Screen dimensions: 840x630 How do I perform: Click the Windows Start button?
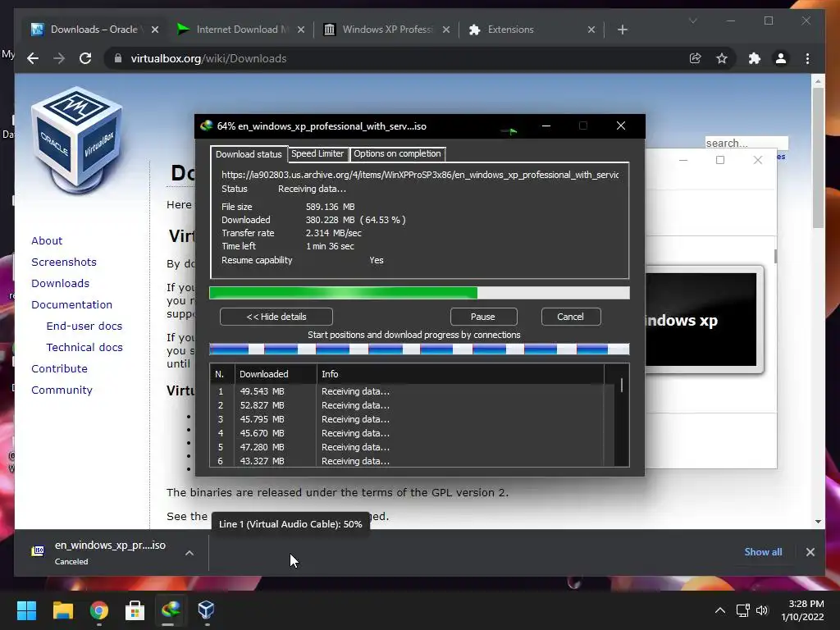pos(26,609)
